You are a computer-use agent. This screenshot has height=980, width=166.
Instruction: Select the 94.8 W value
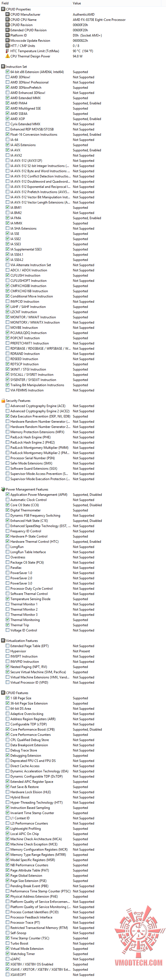(x=78, y=56)
